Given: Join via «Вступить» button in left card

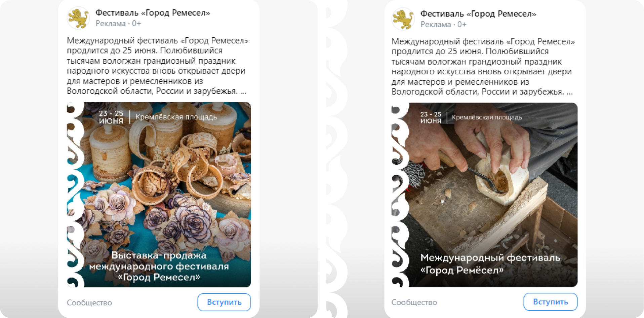Looking at the screenshot, I should (x=224, y=302).
